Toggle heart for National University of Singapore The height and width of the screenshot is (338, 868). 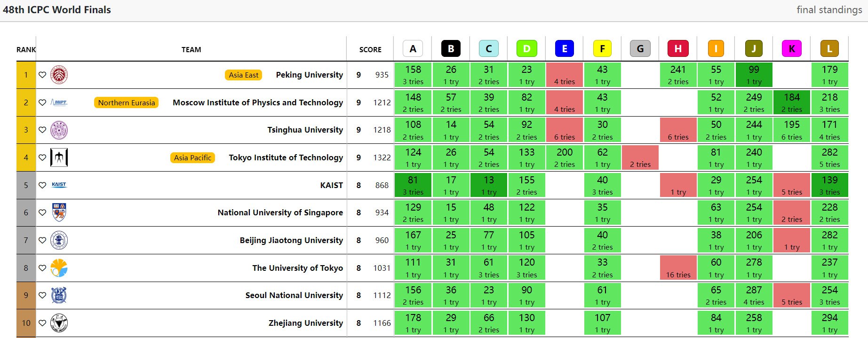[42, 212]
